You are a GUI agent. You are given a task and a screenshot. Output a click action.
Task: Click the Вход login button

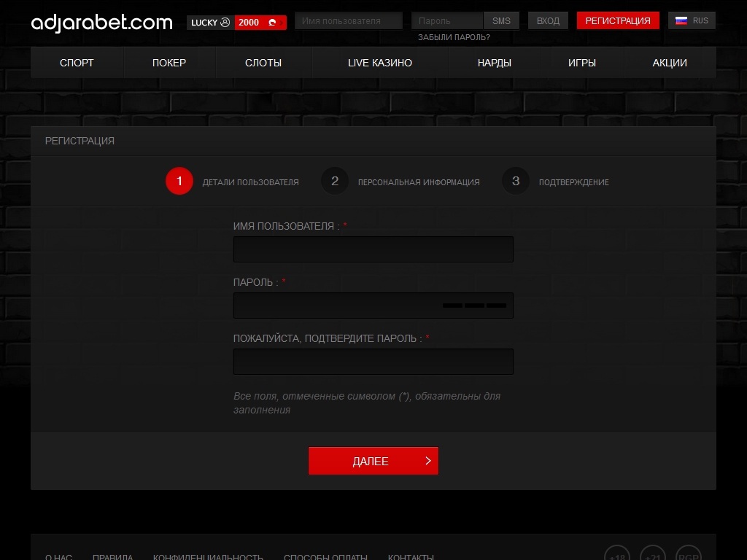tap(548, 20)
